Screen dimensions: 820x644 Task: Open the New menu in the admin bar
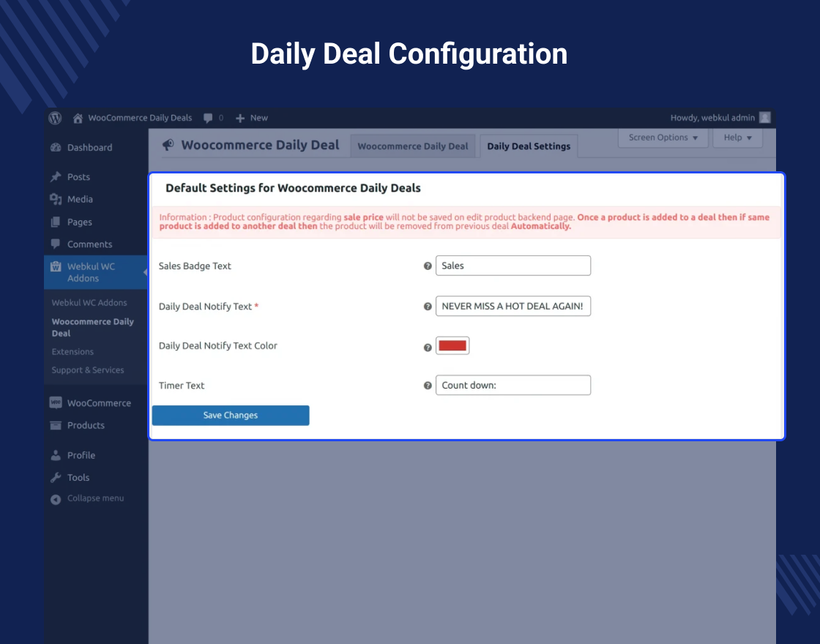click(252, 118)
